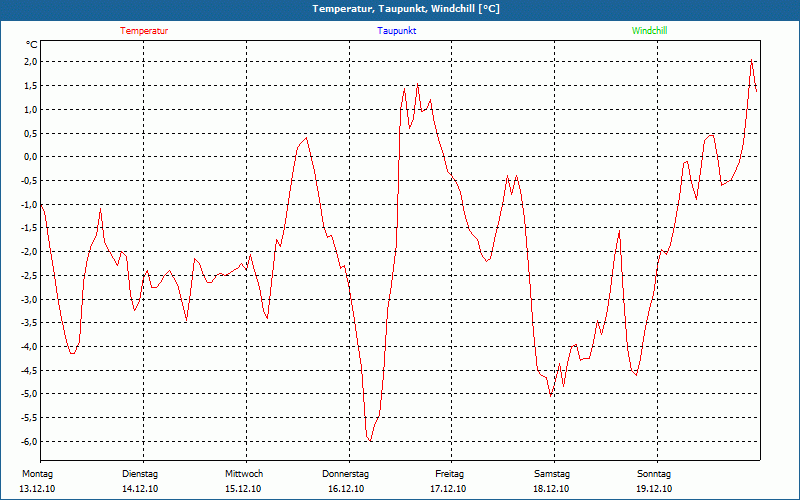Select the -3,0 y-axis value
The width and height of the screenshot is (800, 500).
click(x=30, y=299)
